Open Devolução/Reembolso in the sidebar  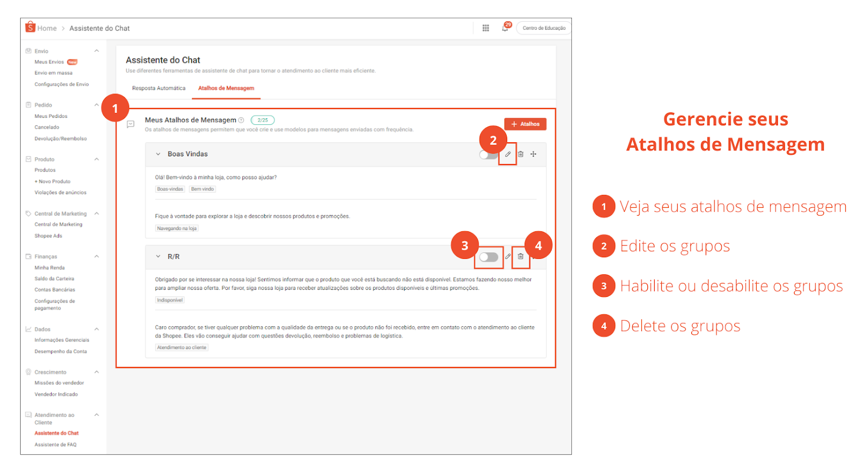pos(61,138)
